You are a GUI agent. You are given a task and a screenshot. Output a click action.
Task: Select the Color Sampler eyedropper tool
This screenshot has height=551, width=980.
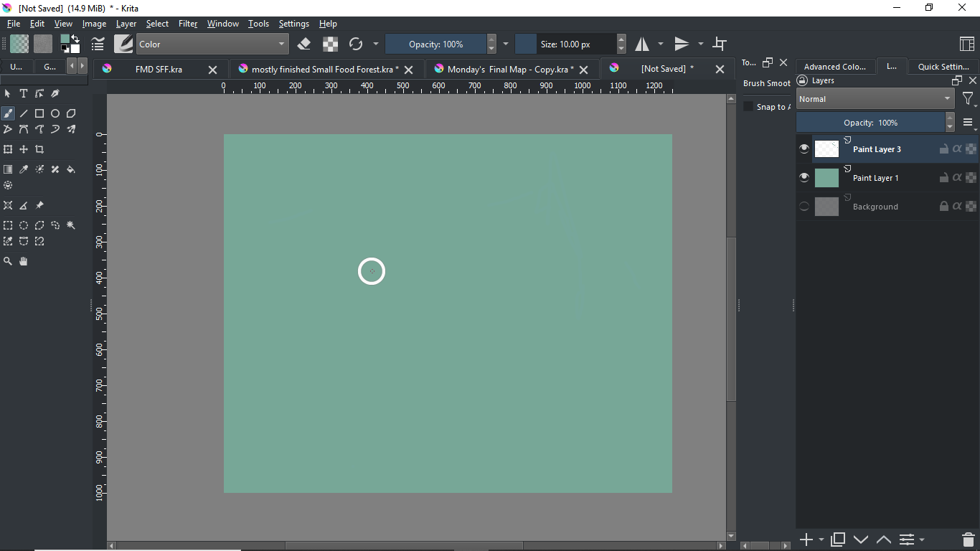[x=24, y=169]
